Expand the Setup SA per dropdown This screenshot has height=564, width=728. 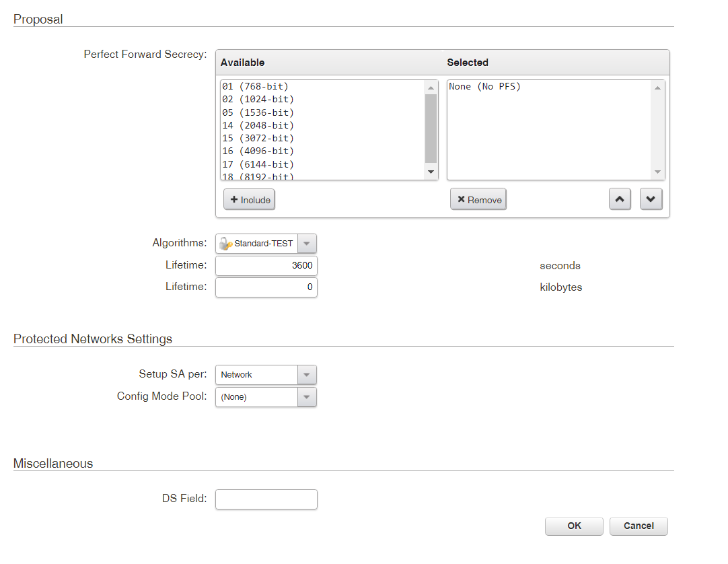click(x=306, y=375)
